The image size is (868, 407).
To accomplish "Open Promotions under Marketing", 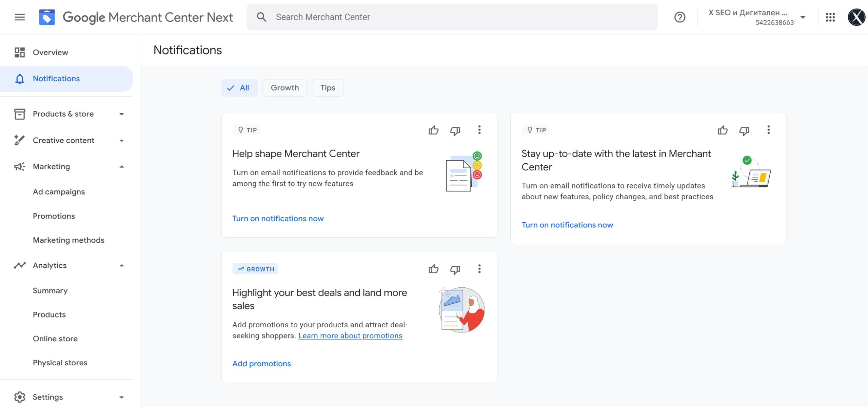I will [54, 216].
